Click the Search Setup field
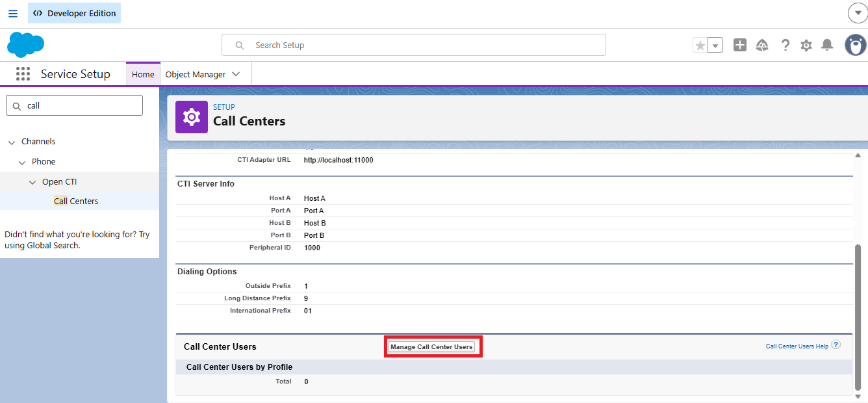The height and width of the screenshot is (403, 868). (x=414, y=45)
